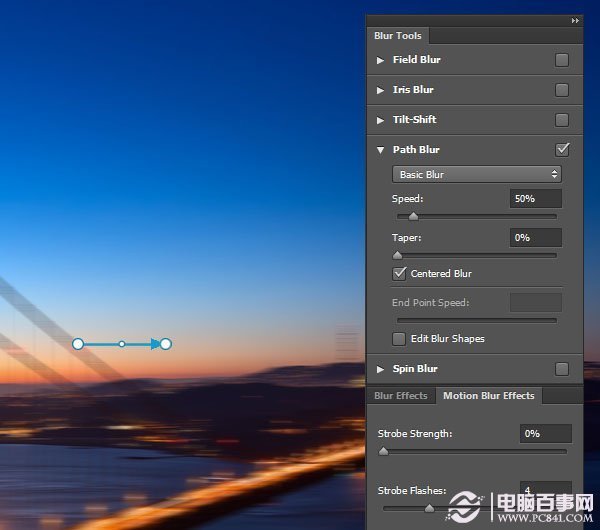The image size is (600, 530).
Task: Enable the Field Blur checkbox
Action: [562, 60]
